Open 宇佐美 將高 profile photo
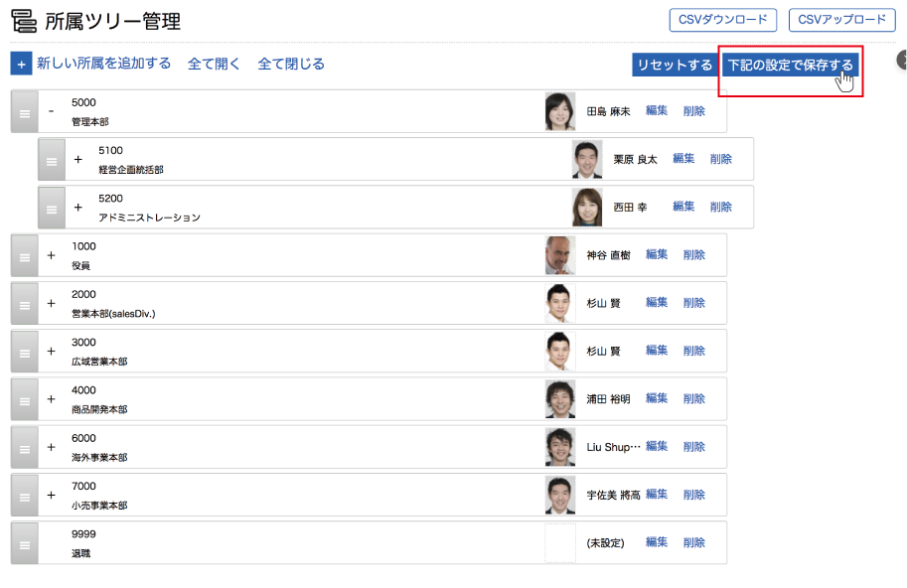The image size is (907, 588). 560,496
